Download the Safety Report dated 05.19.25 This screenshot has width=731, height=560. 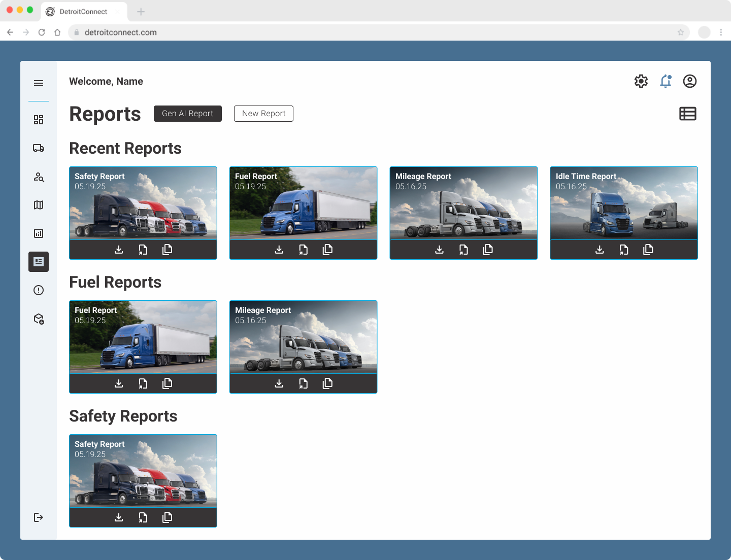pos(119,250)
